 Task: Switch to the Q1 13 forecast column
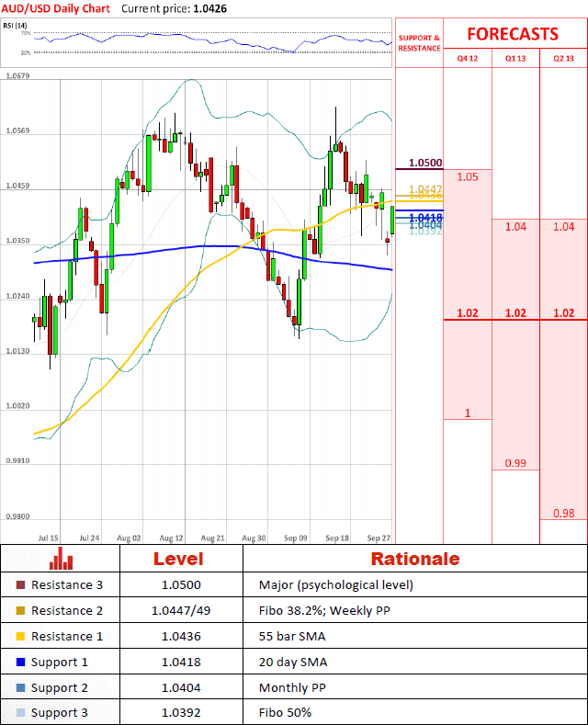[515, 59]
